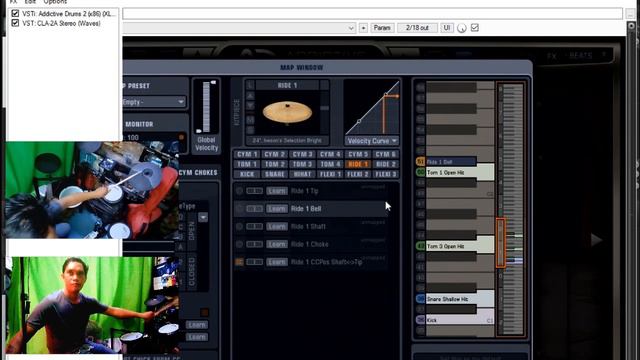Disable the Addictive Drums 2 VSTi checkbox
The height and width of the screenshot is (360, 640).
point(15,13)
